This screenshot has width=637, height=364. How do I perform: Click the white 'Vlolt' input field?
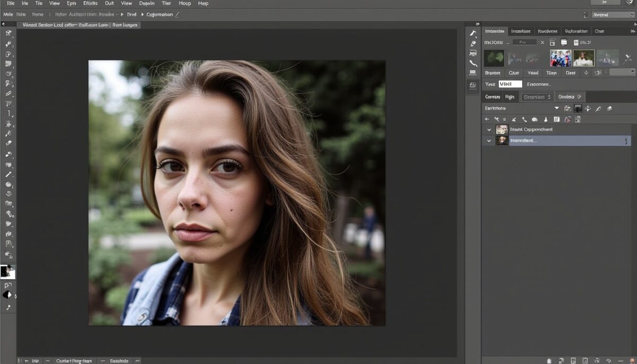pos(510,84)
